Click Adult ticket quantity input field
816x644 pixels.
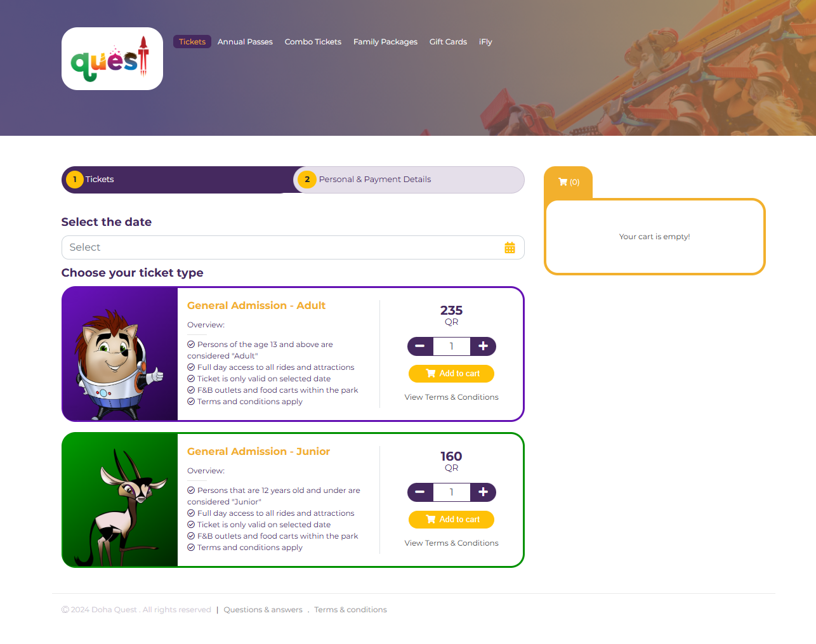tap(451, 346)
